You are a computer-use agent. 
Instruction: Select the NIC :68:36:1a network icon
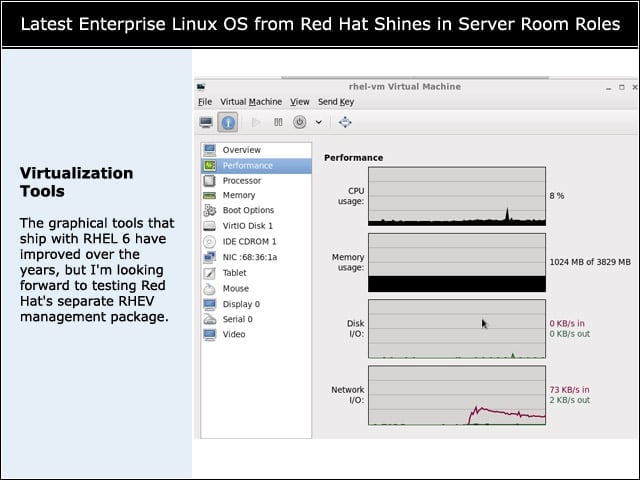tap(209, 257)
